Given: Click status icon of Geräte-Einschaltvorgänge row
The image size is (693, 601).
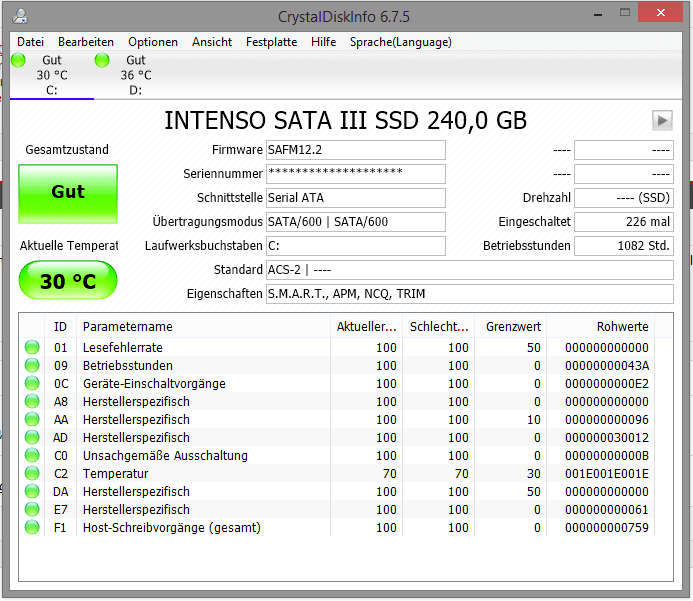Looking at the screenshot, I should pos(32,383).
